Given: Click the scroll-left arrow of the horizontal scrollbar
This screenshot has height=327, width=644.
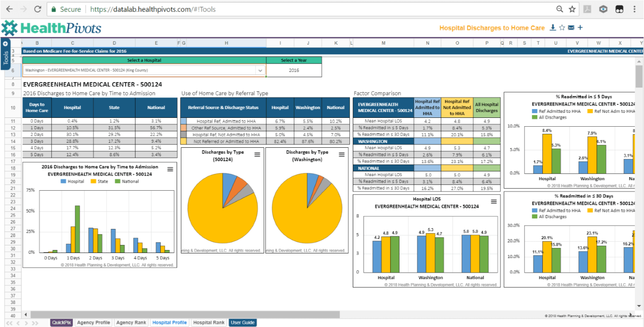Looking at the screenshot, I should pyautogui.click(x=26, y=314).
